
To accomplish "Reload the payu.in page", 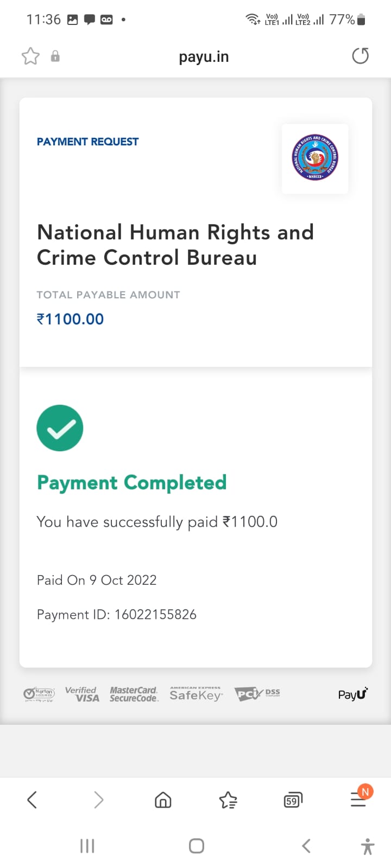I will [x=360, y=56].
